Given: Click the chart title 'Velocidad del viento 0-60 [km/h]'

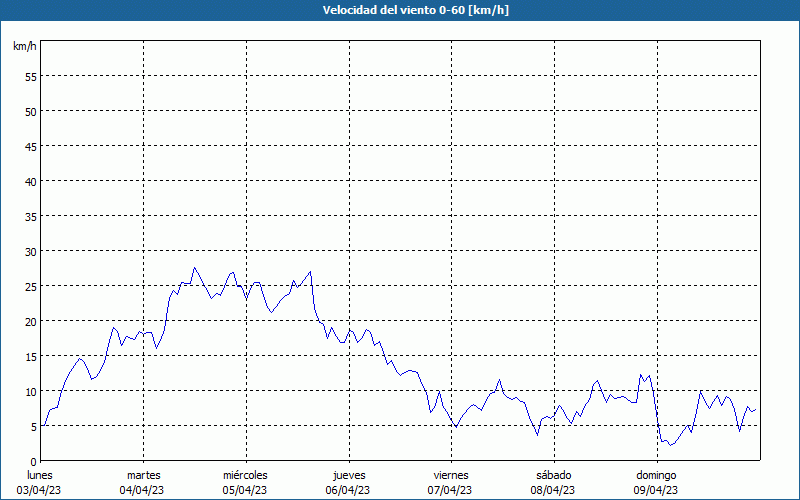Looking at the screenshot, I should (416, 10).
